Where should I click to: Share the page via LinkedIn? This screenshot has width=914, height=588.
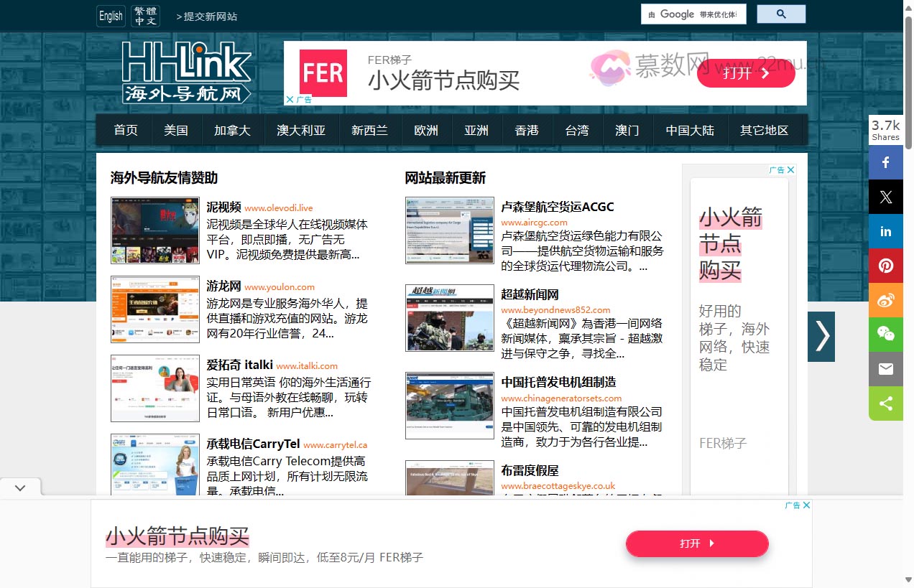tap(885, 230)
